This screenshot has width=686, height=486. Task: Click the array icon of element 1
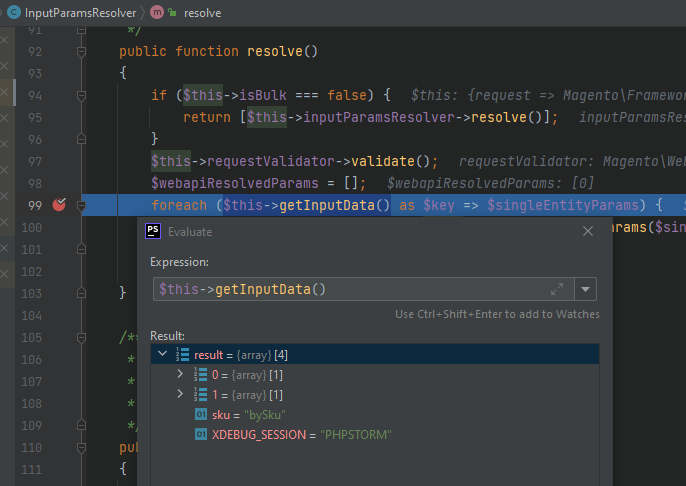(200, 395)
